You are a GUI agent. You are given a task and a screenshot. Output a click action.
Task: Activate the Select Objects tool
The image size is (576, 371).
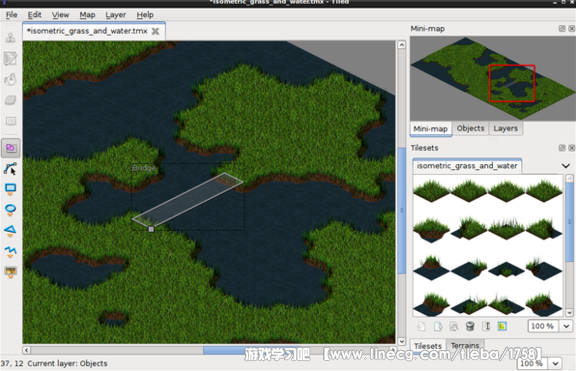click(10, 148)
